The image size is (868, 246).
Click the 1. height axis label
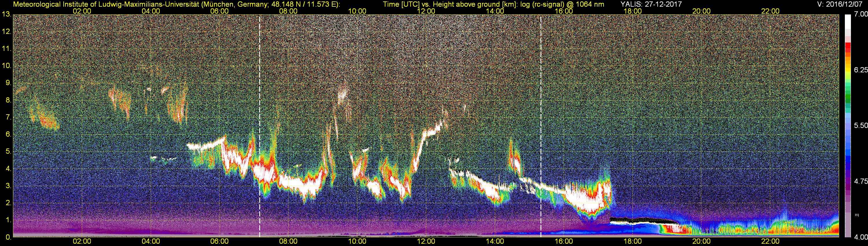click(8, 221)
